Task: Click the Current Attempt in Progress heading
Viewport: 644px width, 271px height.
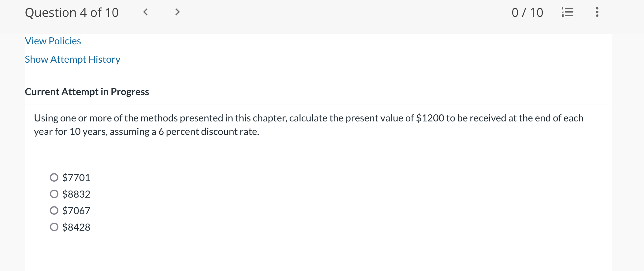Action: (x=87, y=91)
